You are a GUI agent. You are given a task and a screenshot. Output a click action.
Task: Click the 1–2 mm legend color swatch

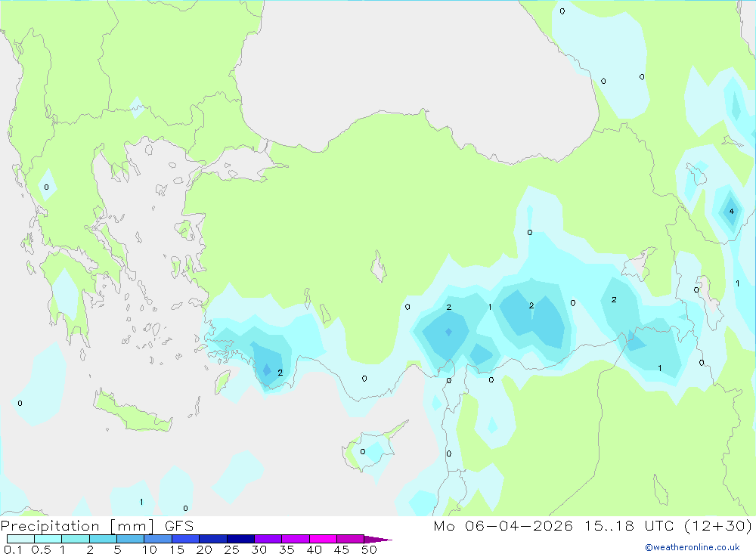point(76,539)
